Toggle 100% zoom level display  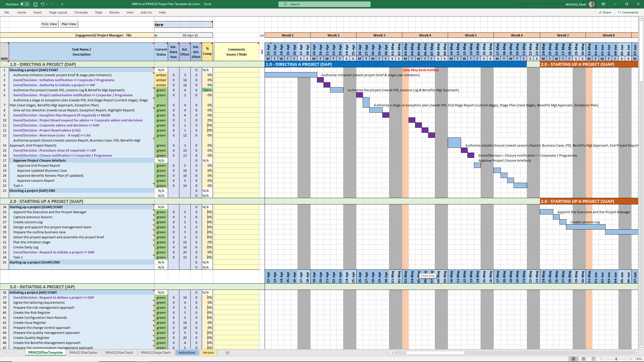pyautogui.click(x=639, y=359)
